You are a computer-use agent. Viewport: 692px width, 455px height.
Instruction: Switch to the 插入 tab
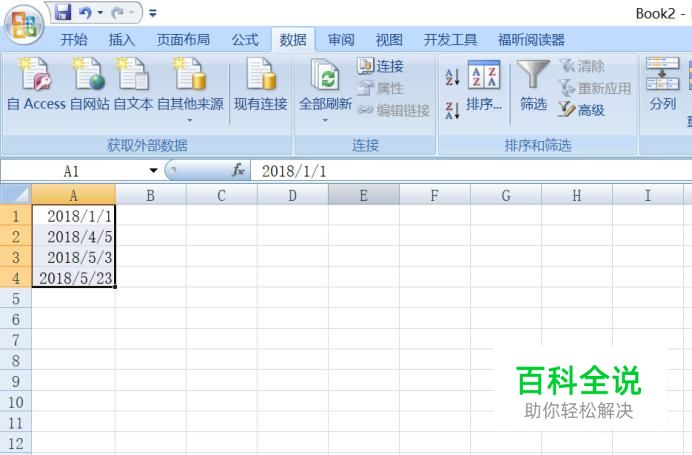122,40
